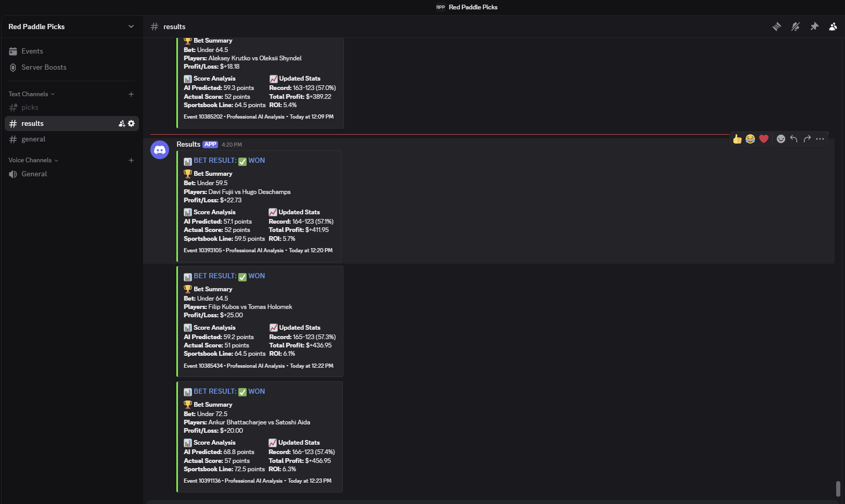Screen dimensions: 845x504
Task: Forward the Results bot message
Action: [x=807, y=139]
